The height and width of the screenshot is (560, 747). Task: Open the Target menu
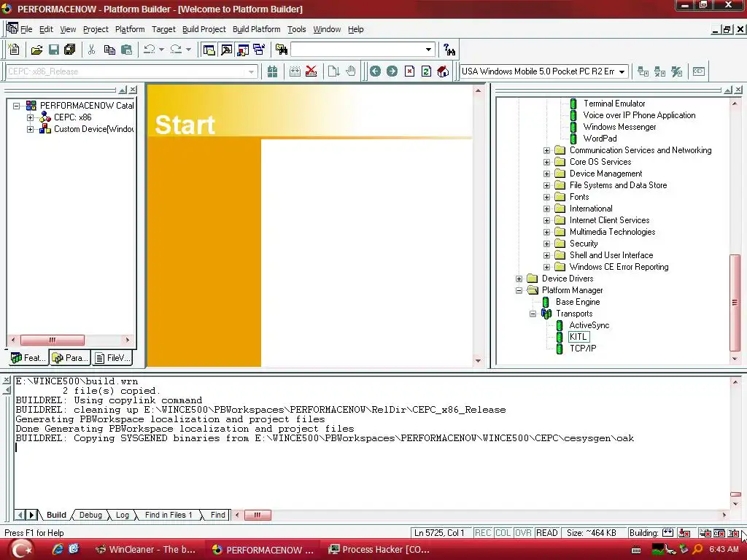[163, 29]
